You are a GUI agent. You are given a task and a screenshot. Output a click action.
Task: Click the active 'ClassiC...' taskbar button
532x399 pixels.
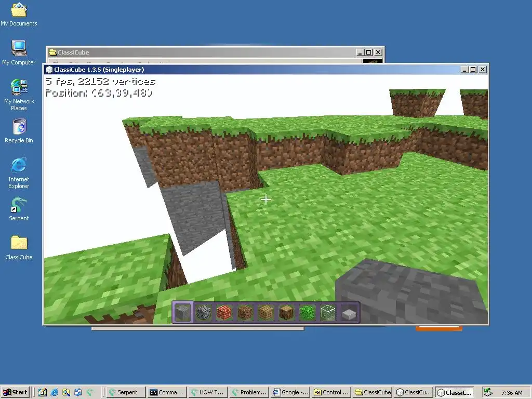point(455,392)
